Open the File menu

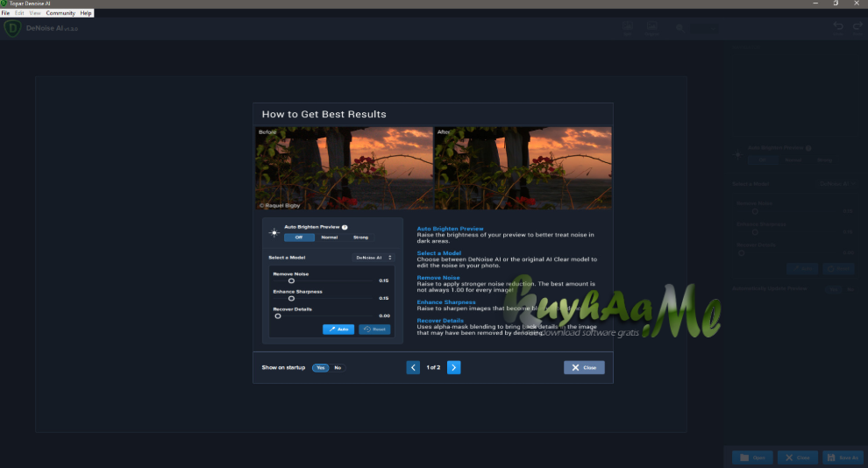[x=5, y=13]
